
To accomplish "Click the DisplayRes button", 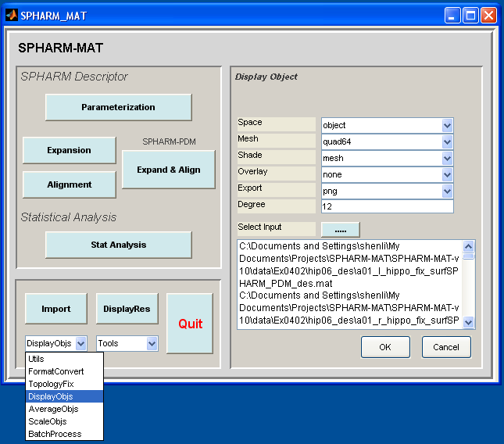I will [x=127, y=309].
